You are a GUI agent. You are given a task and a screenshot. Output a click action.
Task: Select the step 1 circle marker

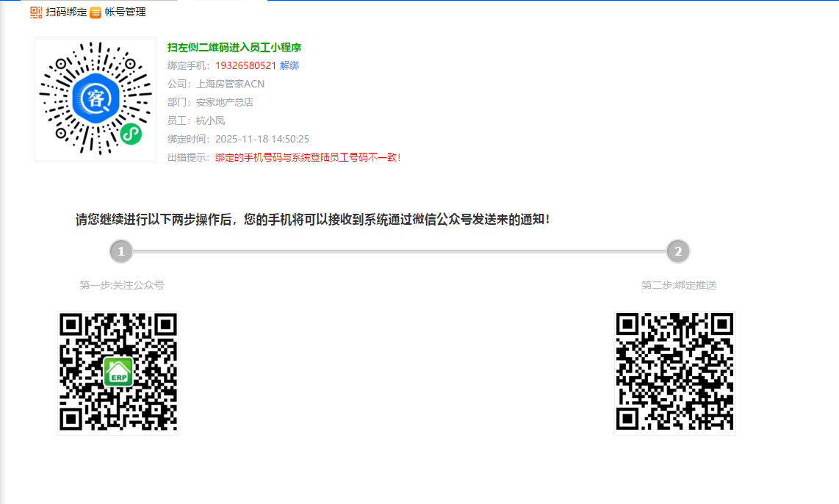pyautogui.click(x=120, y=251)
